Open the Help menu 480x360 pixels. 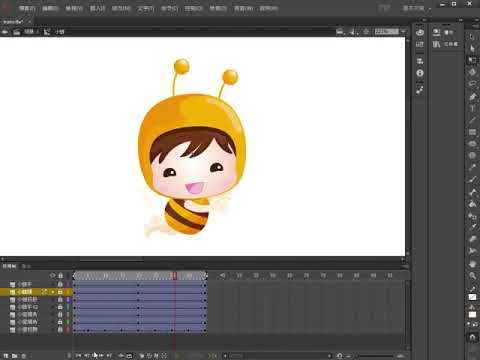(269, 8)
